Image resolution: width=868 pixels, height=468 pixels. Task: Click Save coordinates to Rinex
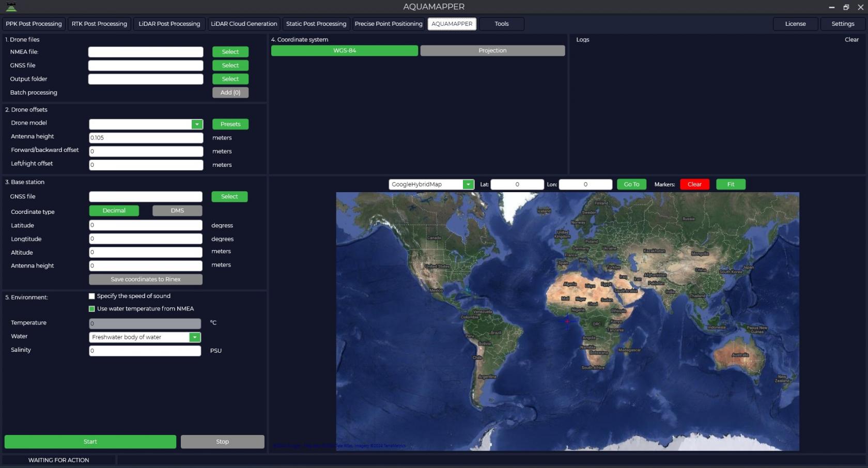click(x=146, y=279)
